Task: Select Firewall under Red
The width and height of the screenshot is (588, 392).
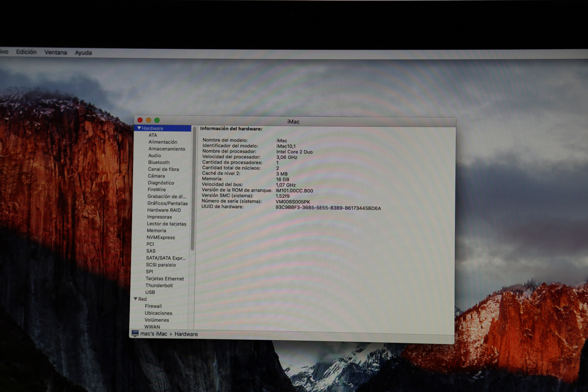Action: 153,306
